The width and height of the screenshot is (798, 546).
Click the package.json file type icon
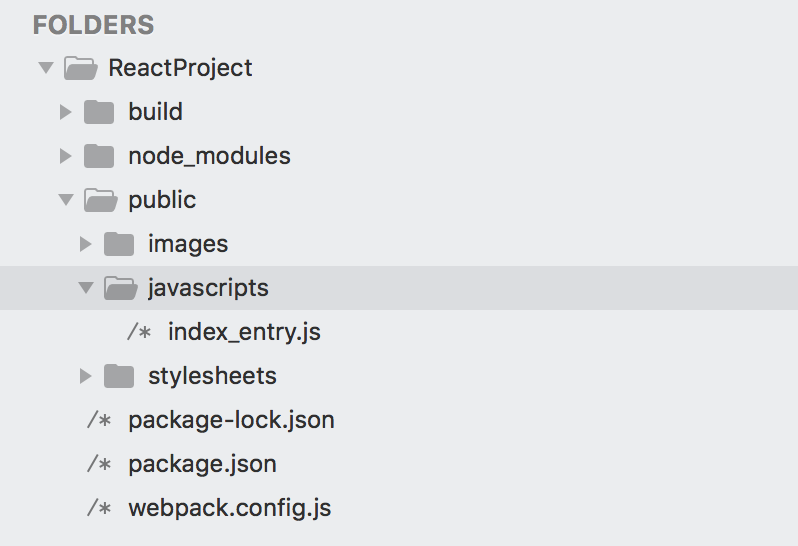click(x=99, y=464)
